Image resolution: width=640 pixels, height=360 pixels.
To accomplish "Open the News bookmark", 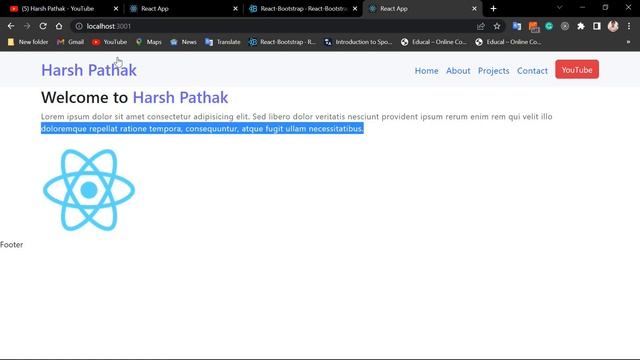I will (x=184, y=42).
